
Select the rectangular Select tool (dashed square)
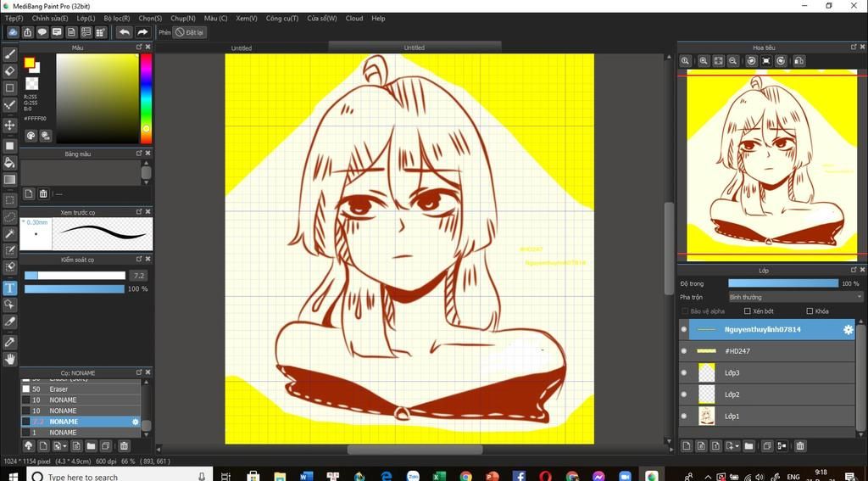point(10,200)
